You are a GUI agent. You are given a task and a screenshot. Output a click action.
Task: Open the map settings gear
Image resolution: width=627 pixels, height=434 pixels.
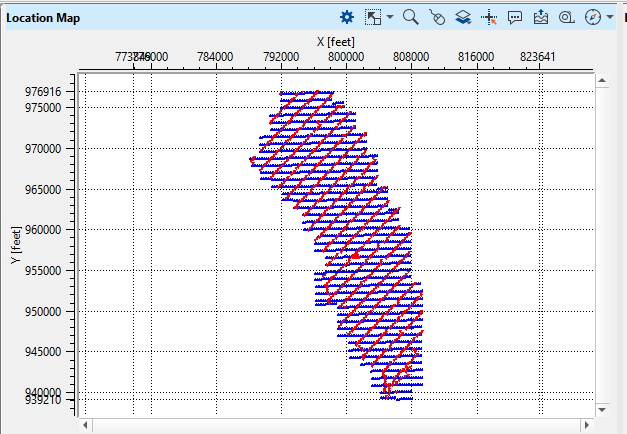[x=347, y=17]
